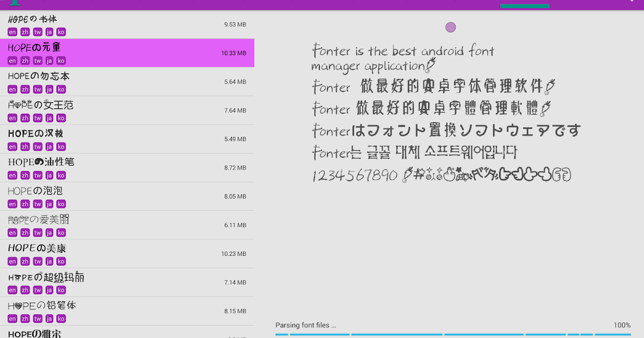The image size is (644, 338).
Task: Tap the 'tw' tag under HOPEの勿忘本
Action: pyautogui.click(x=38, y=90)
